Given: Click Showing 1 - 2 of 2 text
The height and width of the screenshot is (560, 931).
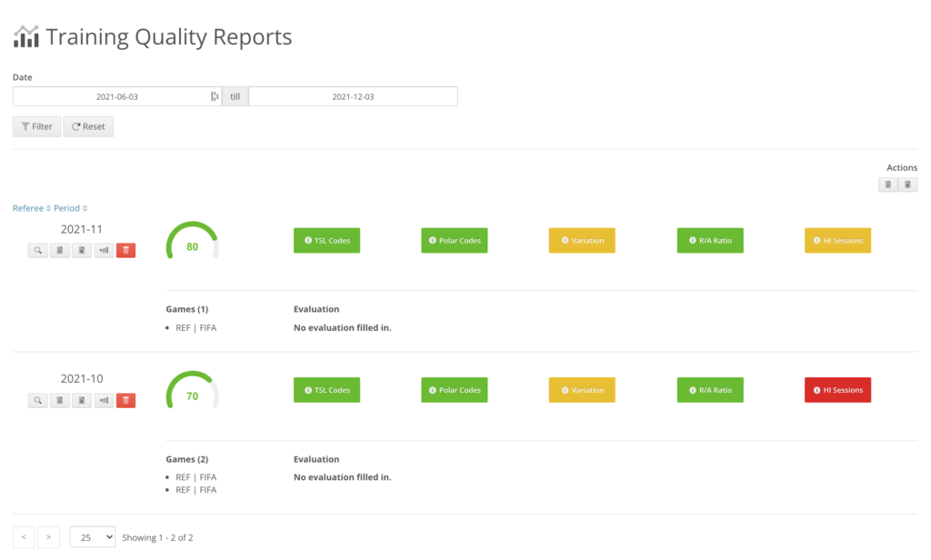Looking at the screenshot, I should [x=157, y=537].
